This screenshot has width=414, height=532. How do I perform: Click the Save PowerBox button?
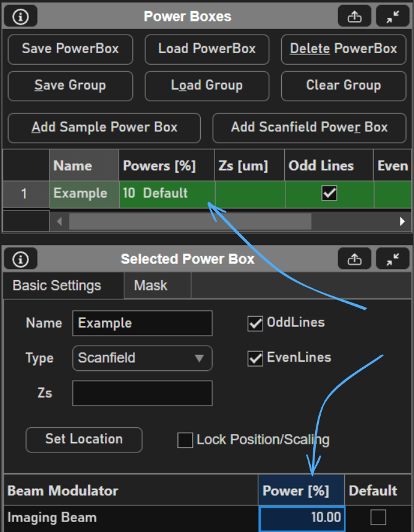[70, 49]
